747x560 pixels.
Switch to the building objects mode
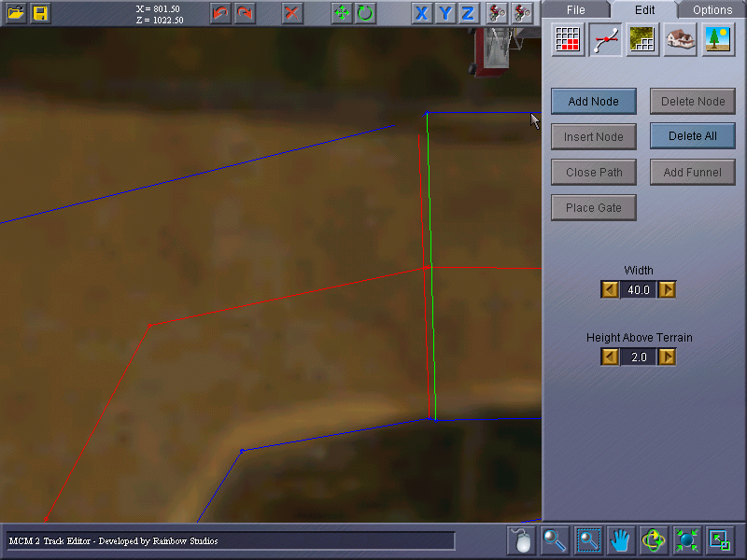coord(680,40)
